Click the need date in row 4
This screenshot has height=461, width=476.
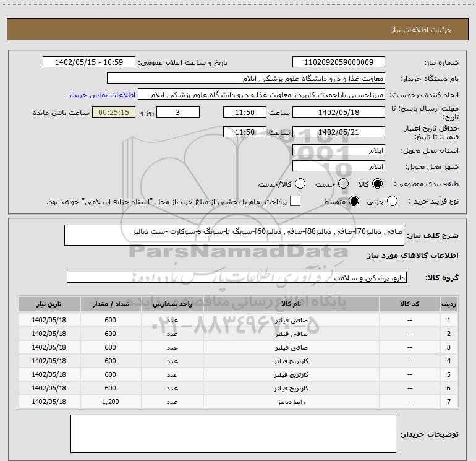pyautogui.click(x=49, y=361)
